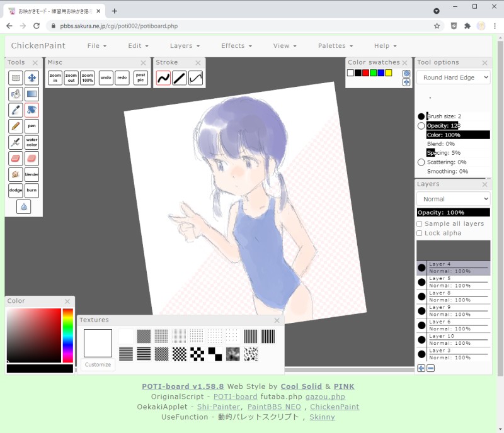Enable Sample all layers checkbox
Screen dimensions: 504x433
click(x=420, y=224)
